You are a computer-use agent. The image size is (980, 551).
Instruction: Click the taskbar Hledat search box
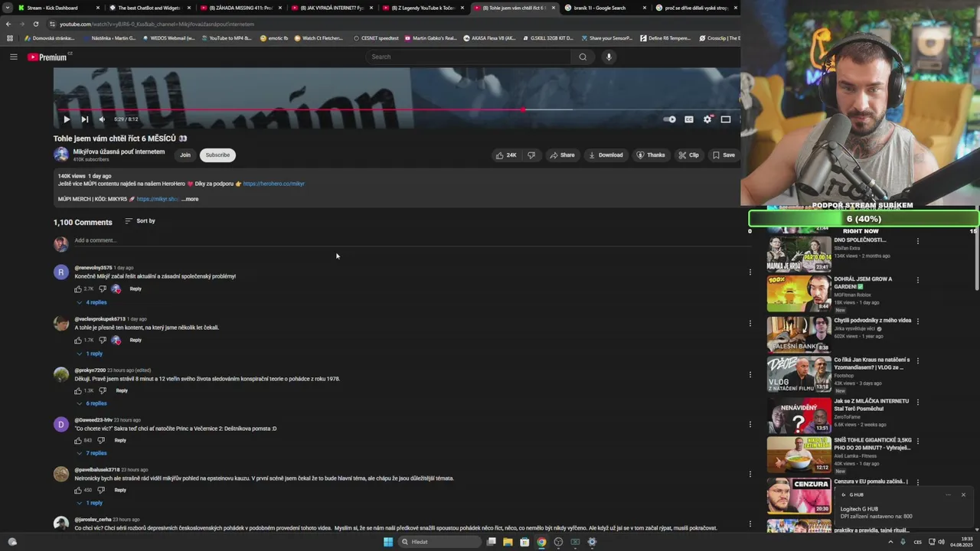(439, 542)
